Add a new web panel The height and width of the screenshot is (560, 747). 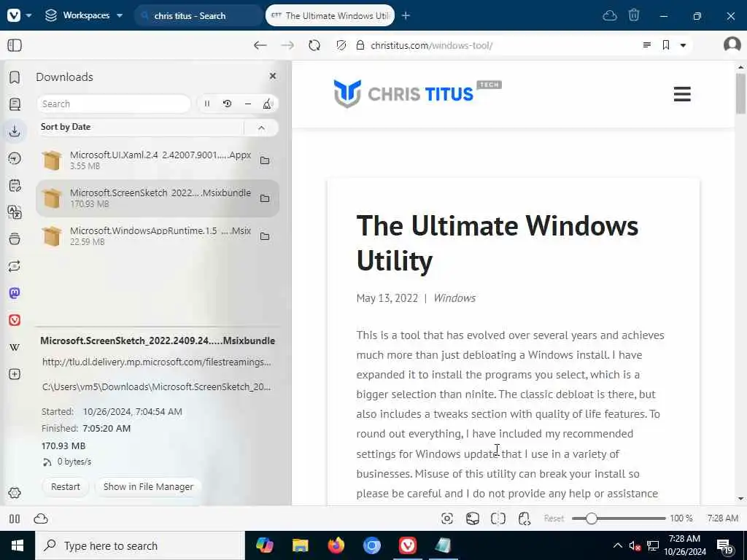pos(15,374)
